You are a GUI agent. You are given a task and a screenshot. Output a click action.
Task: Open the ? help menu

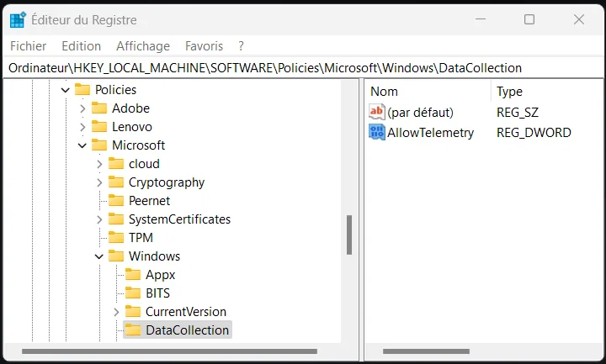point(242,46)
